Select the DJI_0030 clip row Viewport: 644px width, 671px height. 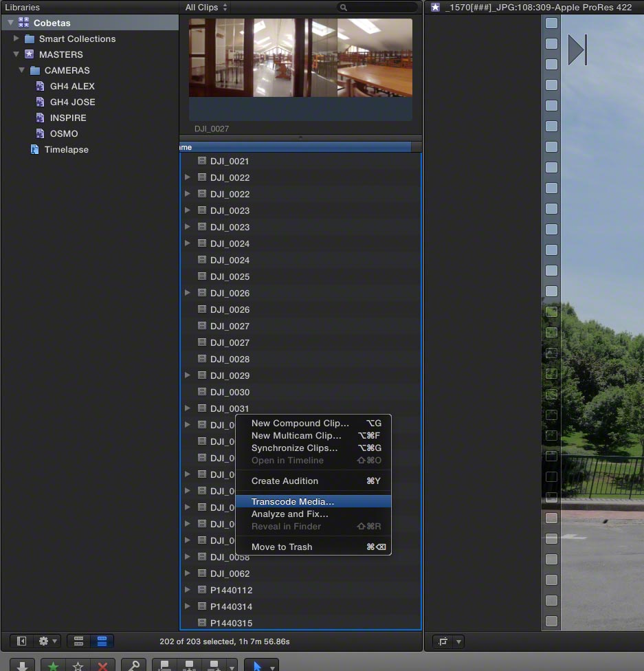[x=300, y=392]
